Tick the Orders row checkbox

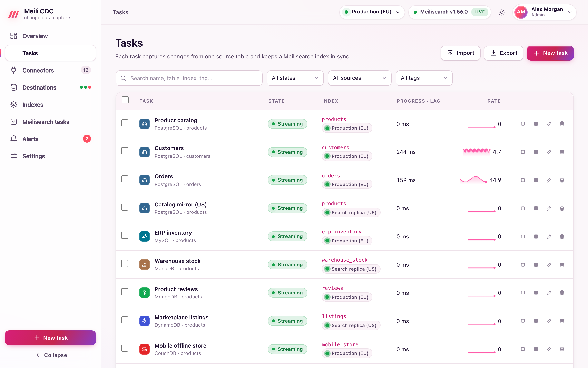click(125, 179)
